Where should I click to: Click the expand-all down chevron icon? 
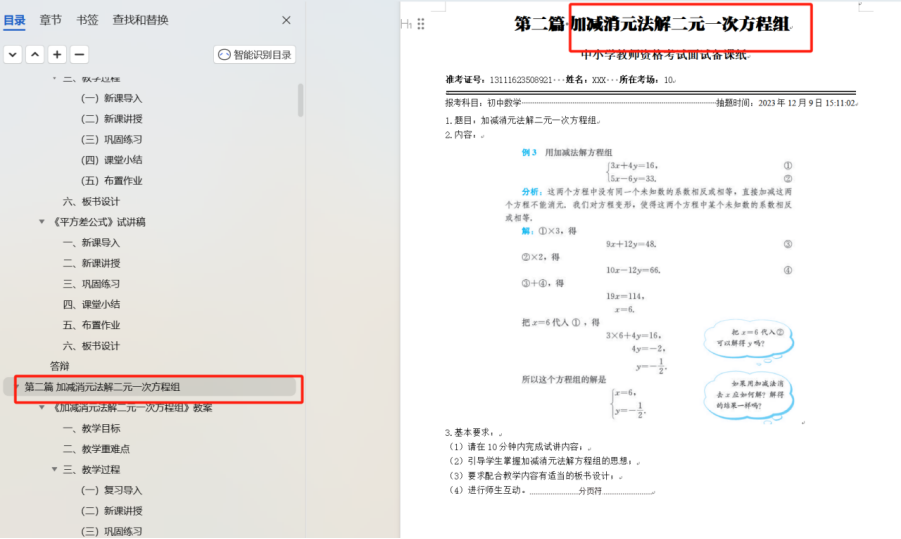point(12,55)
